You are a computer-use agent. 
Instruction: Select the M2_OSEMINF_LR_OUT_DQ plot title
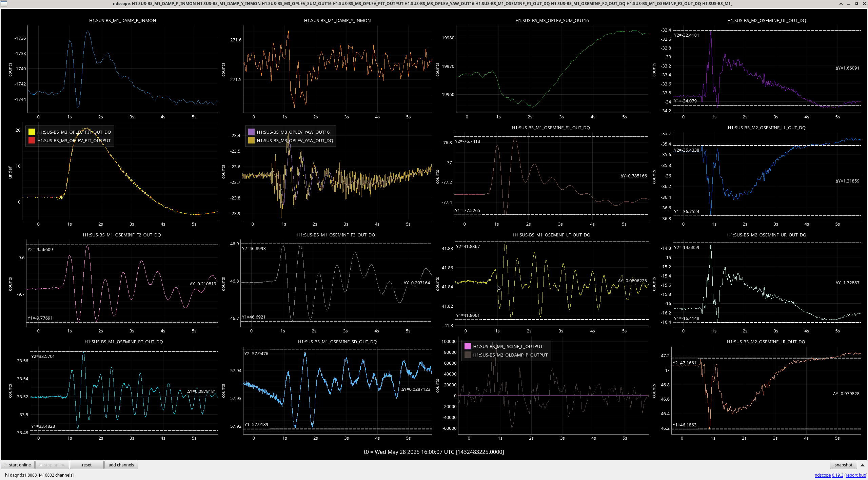pyautogui.click(x=766, y=342)
